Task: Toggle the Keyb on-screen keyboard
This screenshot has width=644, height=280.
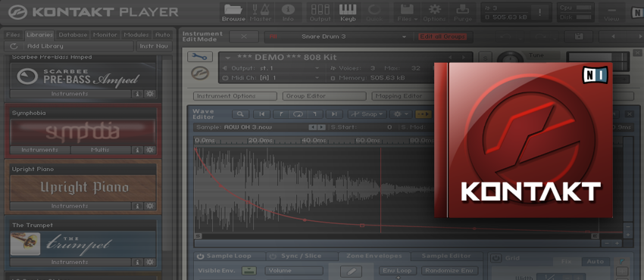Action: click(x=348, y=13)
